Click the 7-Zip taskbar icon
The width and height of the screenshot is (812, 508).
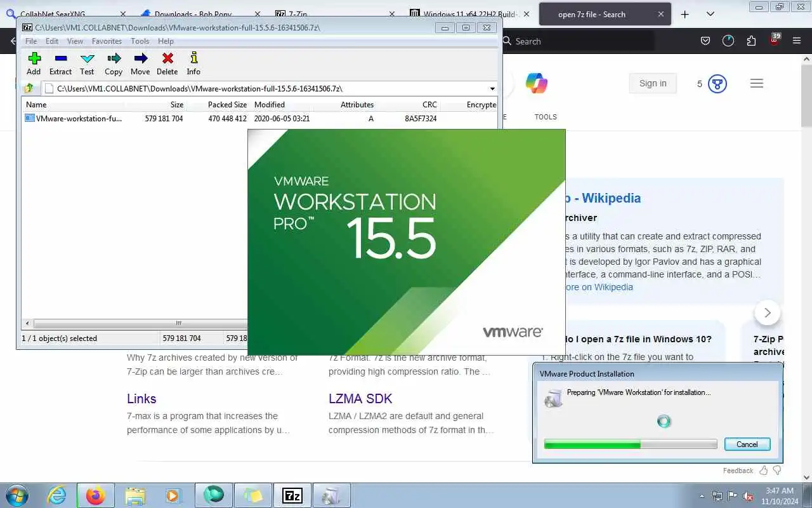[x=292, y=495]
